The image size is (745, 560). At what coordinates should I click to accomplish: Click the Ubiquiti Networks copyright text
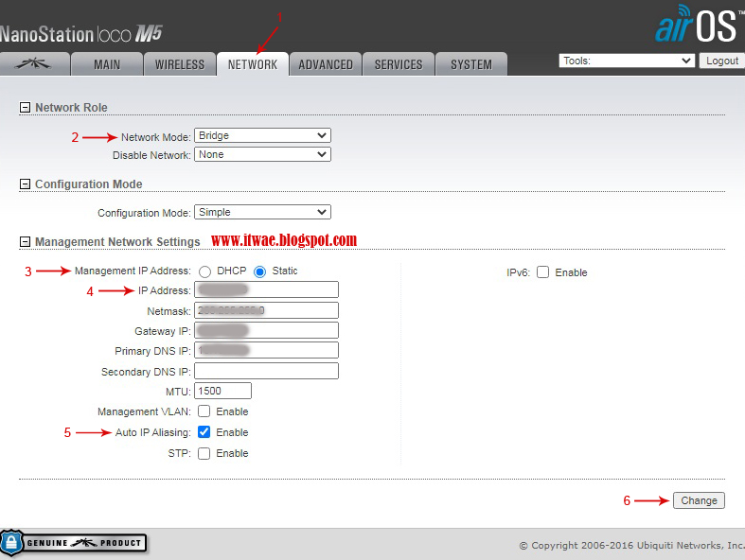coord(631,545)
